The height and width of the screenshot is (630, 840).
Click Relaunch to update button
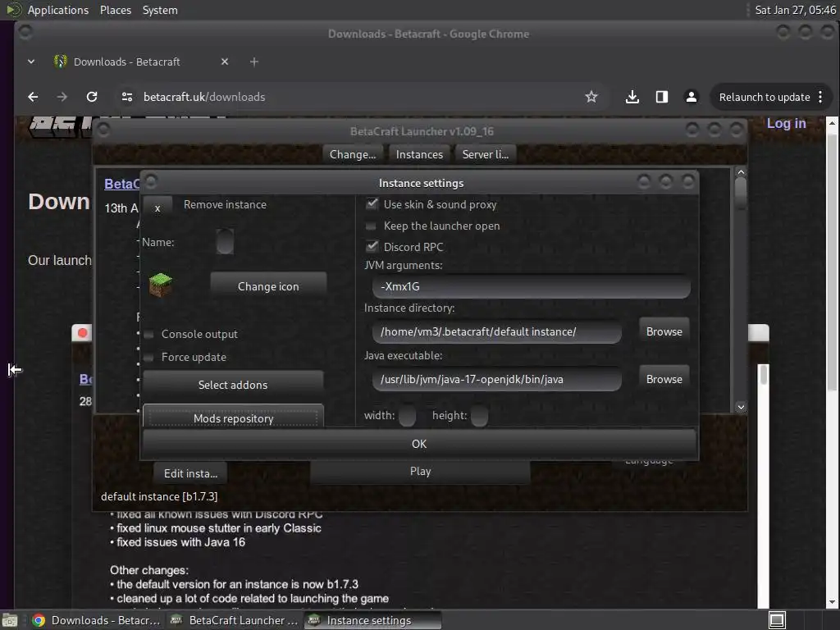(x=765, y=97)
